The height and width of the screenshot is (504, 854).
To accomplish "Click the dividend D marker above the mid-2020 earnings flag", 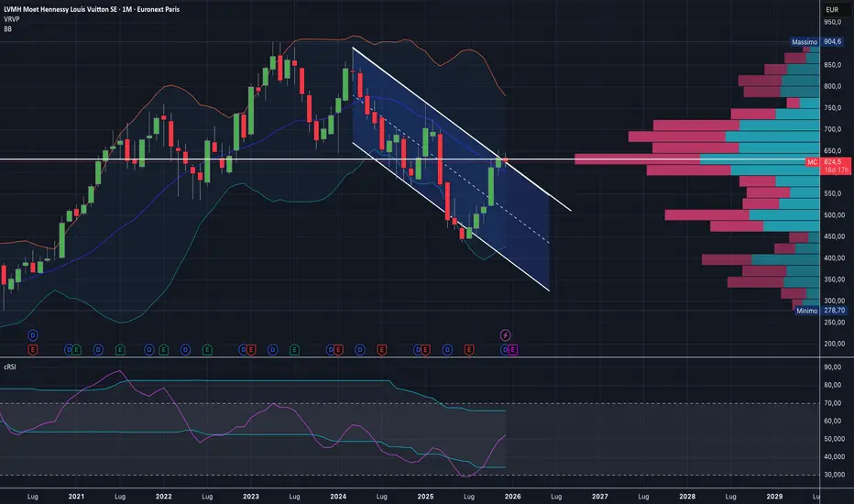I will [33, 335].
